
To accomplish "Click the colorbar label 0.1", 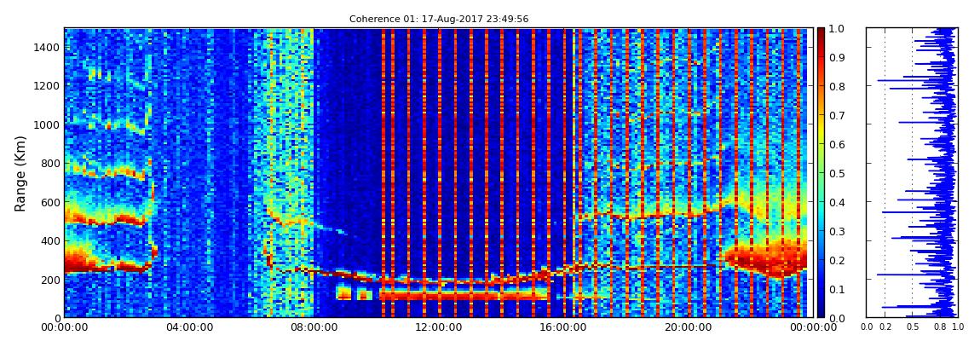I will click(839, 290).
